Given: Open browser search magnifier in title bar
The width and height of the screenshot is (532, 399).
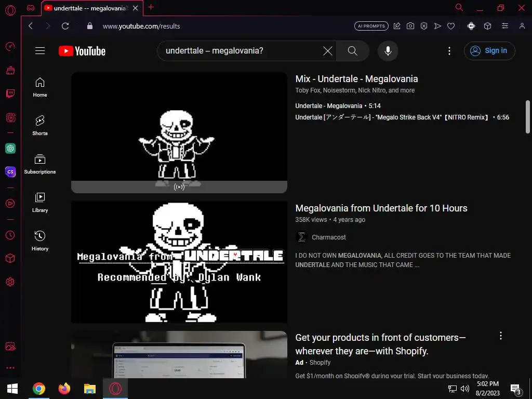Looking at the screenshot, I should (459, 7).
